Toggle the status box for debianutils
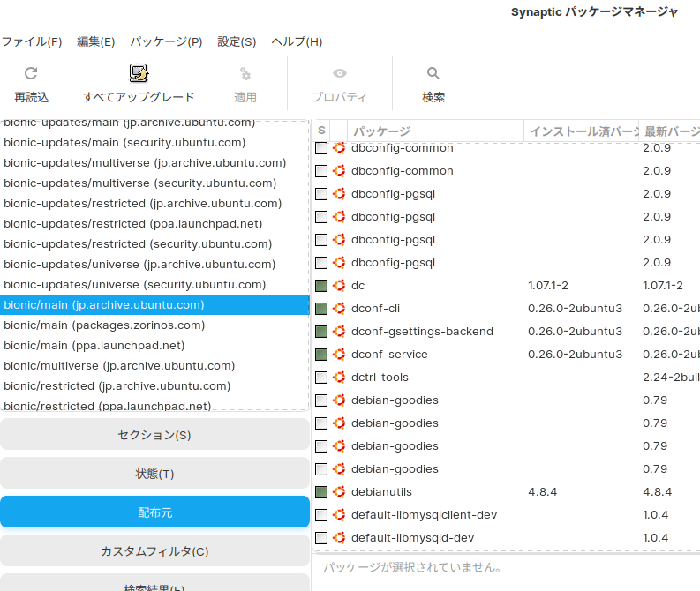The image size is (700, 591). point(321,492)
